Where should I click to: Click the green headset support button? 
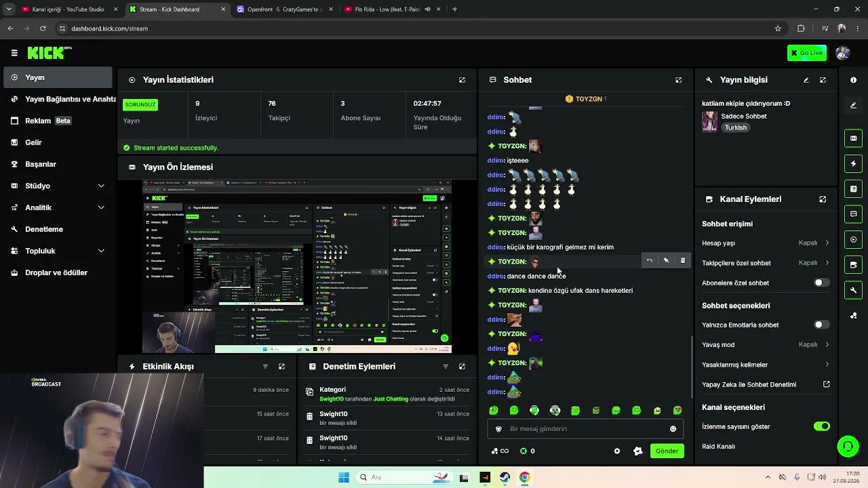(848, 447)
